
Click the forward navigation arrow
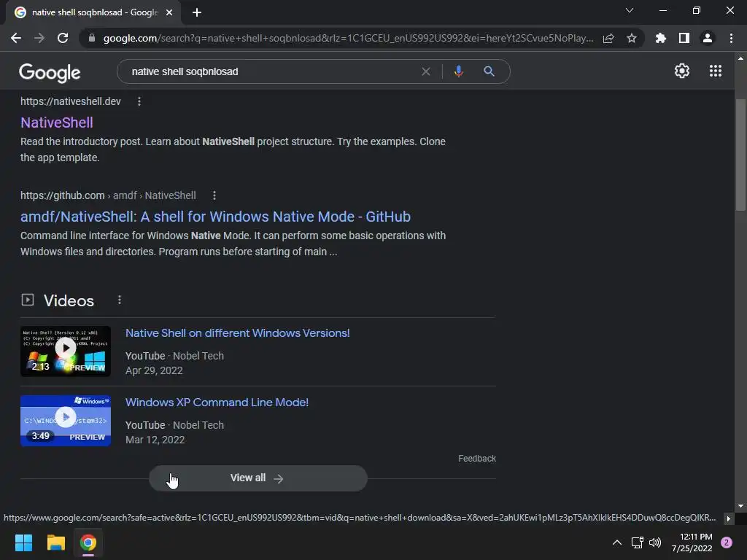click(39, 38)
